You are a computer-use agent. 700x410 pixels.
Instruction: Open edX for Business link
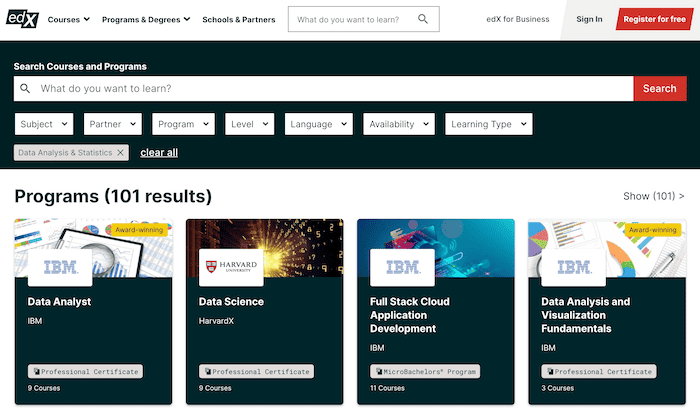click(x=518, y=19)
